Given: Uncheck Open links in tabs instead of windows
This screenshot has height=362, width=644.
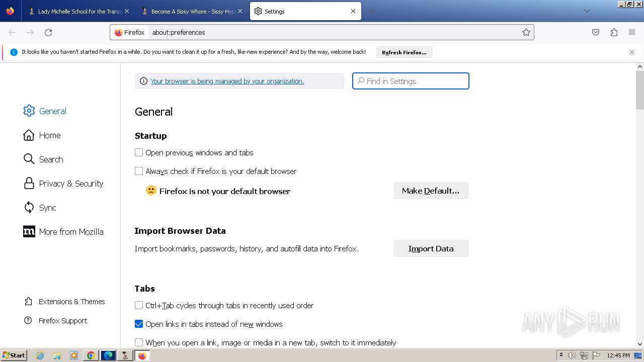Looking at the screenshot, I should coord(139,324).
